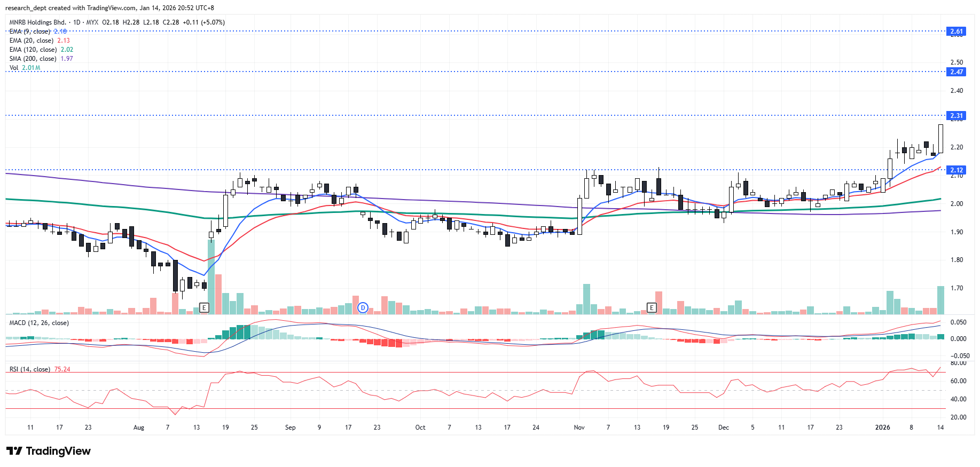
Task: Click the RSI value 75.24 readout
Action: [62, 369]
